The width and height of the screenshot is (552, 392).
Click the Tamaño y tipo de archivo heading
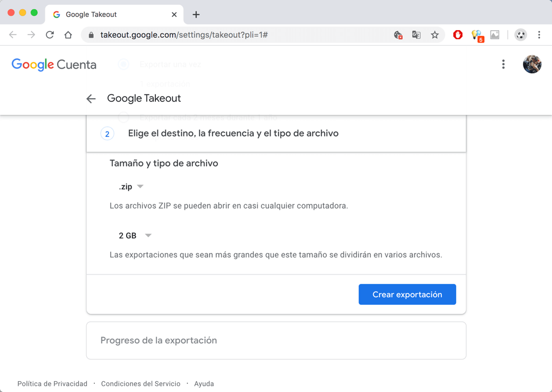(164, 163)
